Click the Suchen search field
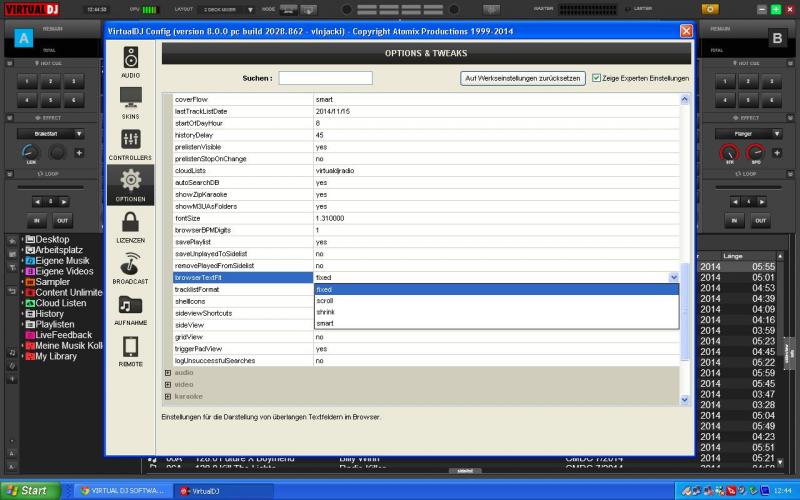This screenshot has width=800, height=500. [x=325, y=78]
